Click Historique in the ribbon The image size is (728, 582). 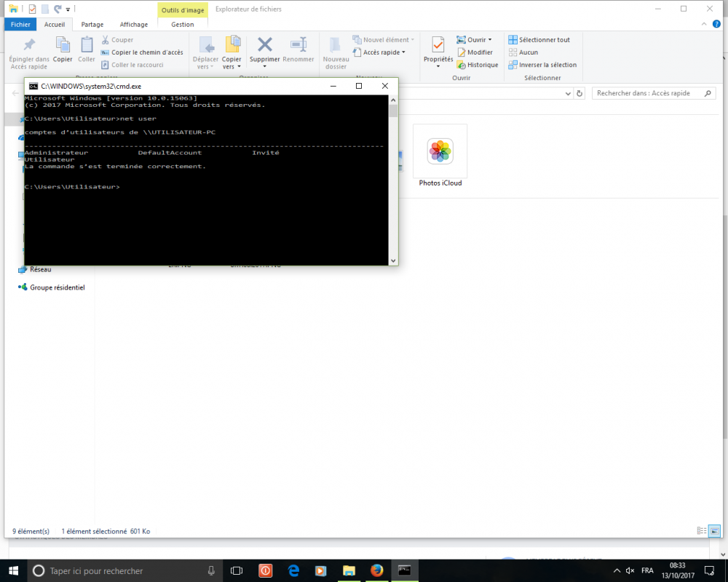[x=478, y=65]
